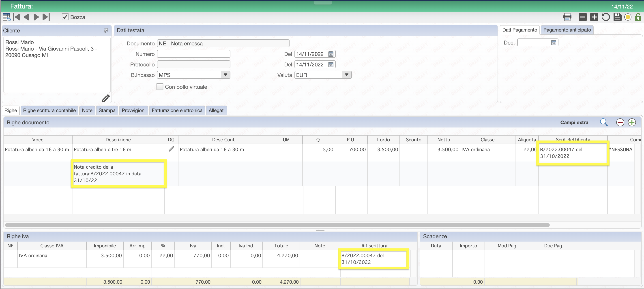
Task: Edit customer details with pencil icon
Action: (106, 98)
